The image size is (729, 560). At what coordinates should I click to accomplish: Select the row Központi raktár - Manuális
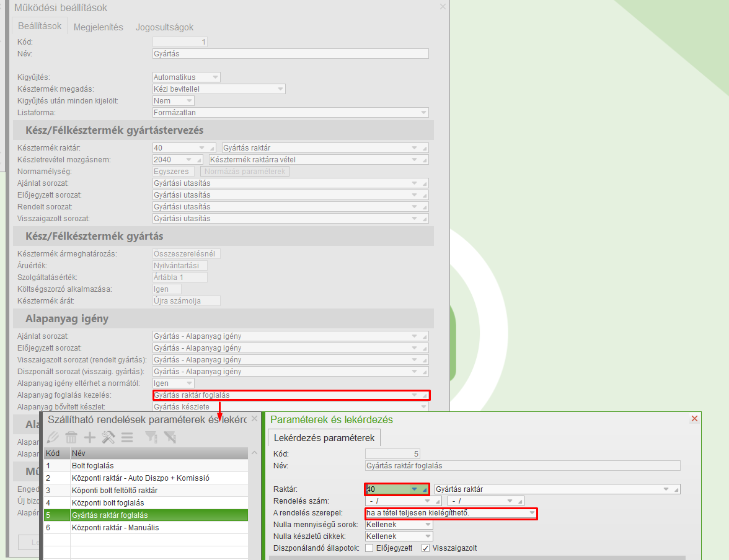coord(146,528)
